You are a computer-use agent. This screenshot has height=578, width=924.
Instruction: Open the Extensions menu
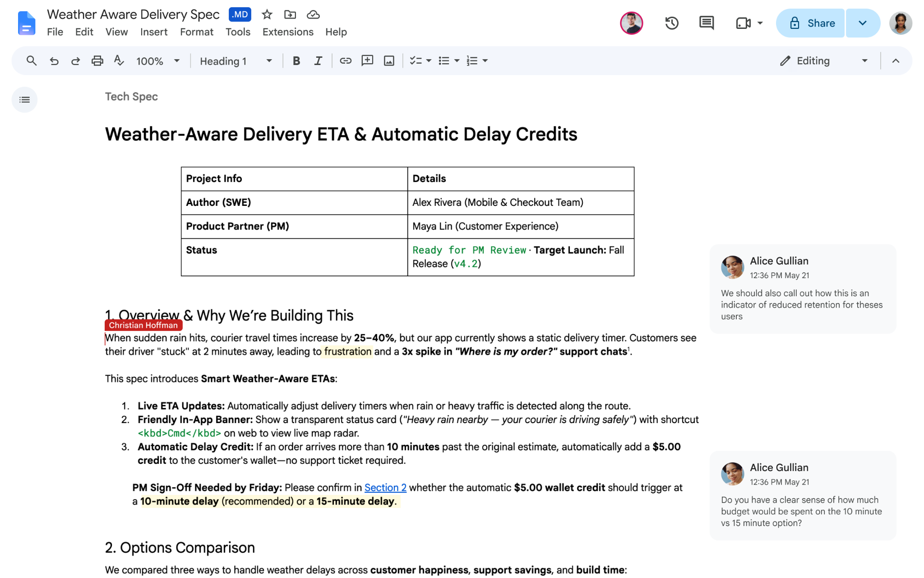(x=288, y=32)
